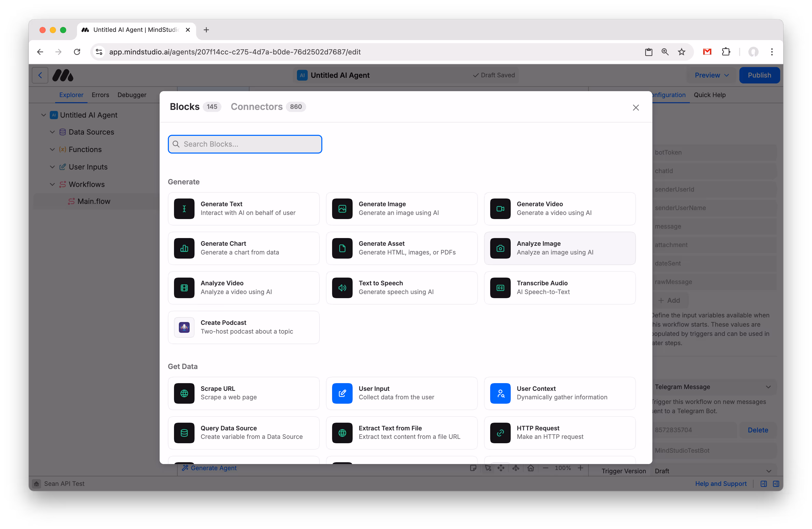Collapse the right panel with the panel icon

[776, 484]
